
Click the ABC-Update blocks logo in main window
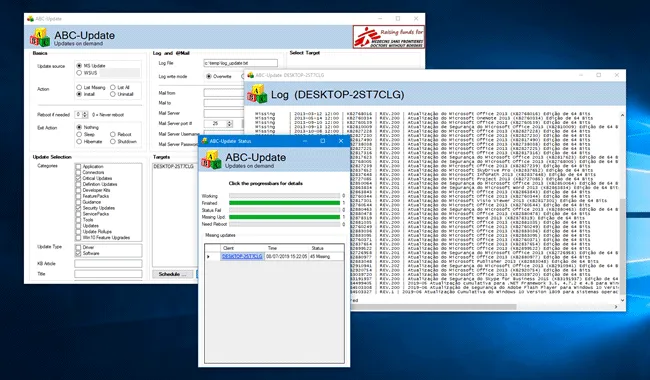point(39,37)
